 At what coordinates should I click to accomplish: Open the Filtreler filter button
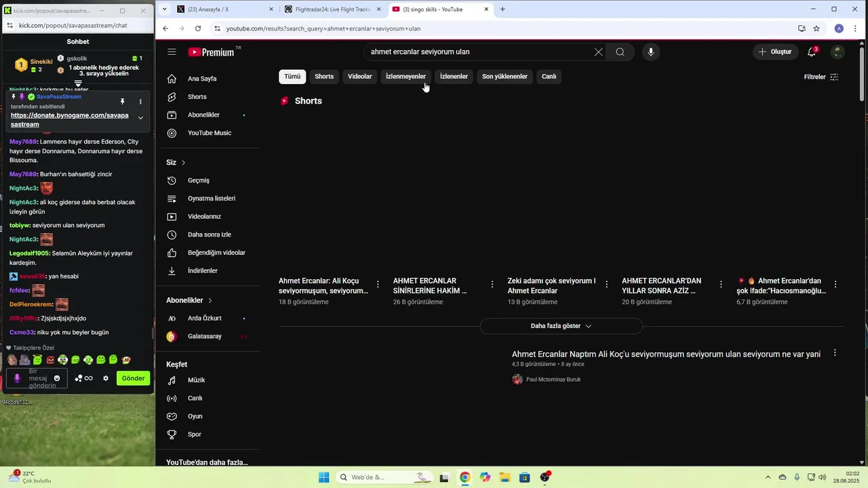click(x=821, y=77)
